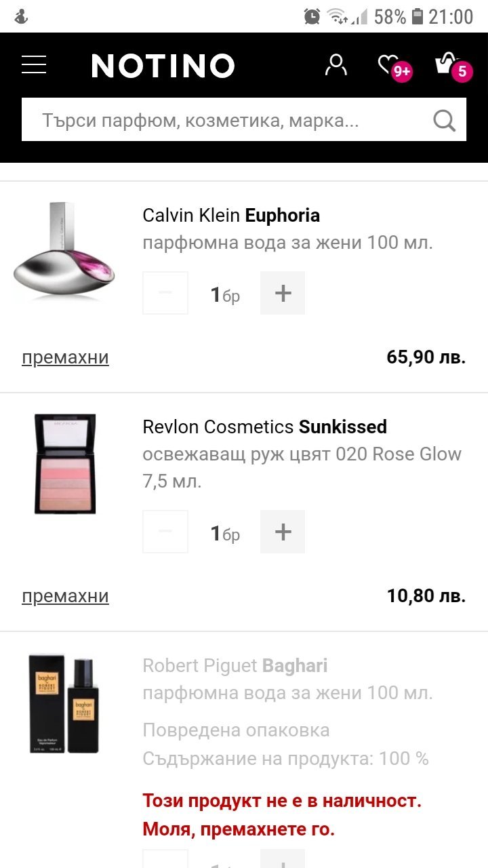
Task: Open Revlon Cosmetics Sunkissed product title
Action: (x=264, y=427)
